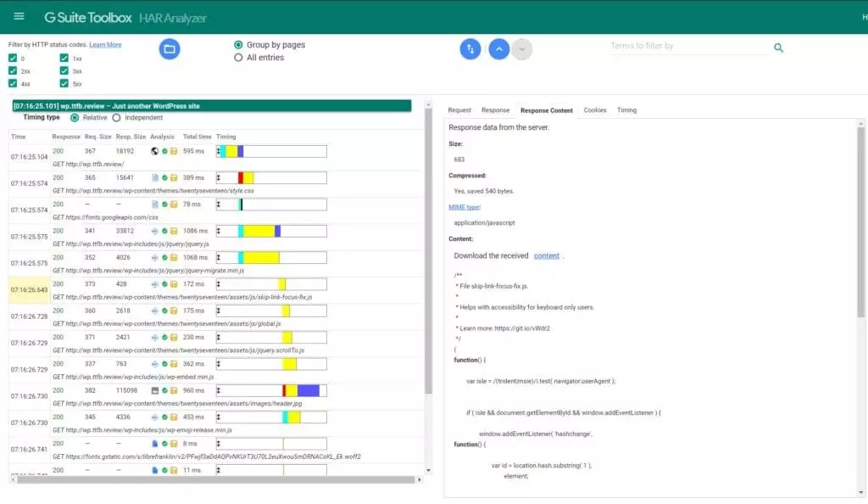Select Independent timing type

tap(116, 117)
